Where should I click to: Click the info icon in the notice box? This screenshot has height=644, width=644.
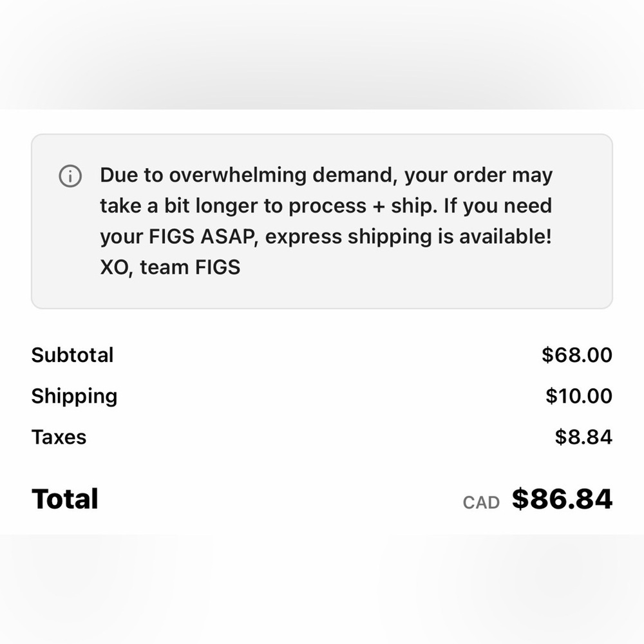(x=70, y=176)
